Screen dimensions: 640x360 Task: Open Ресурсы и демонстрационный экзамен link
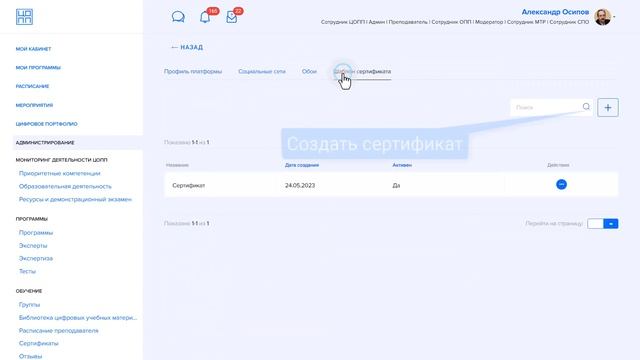76,200
